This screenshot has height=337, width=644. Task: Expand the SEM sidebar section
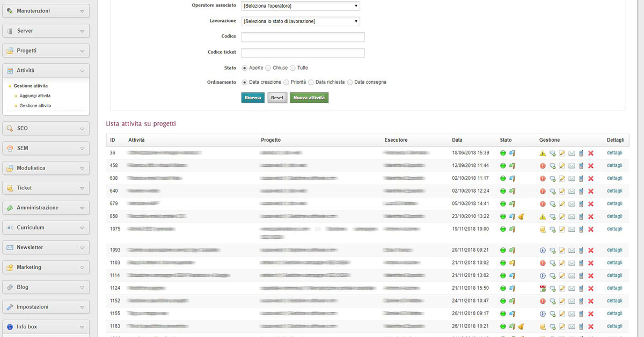pos(46,148)
